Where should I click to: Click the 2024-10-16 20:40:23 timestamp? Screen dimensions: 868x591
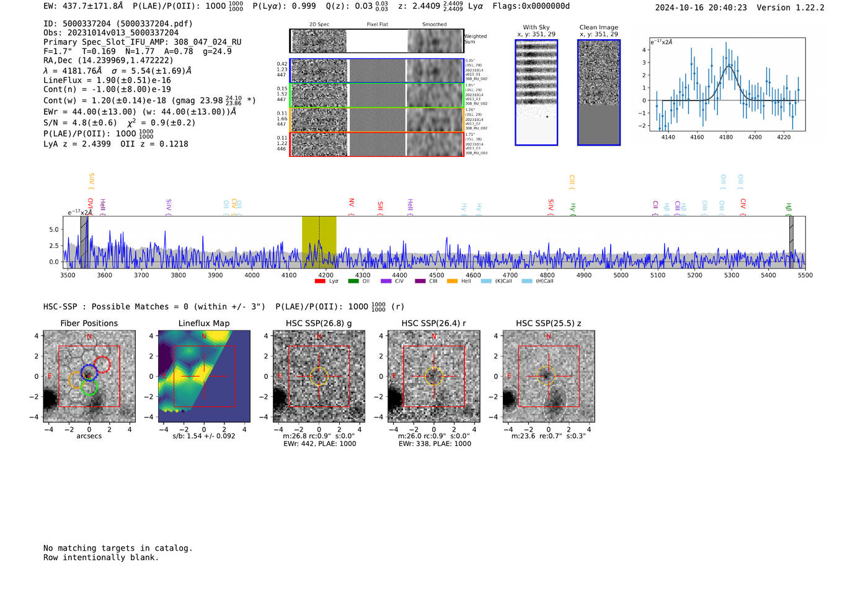tap(701, 7)
